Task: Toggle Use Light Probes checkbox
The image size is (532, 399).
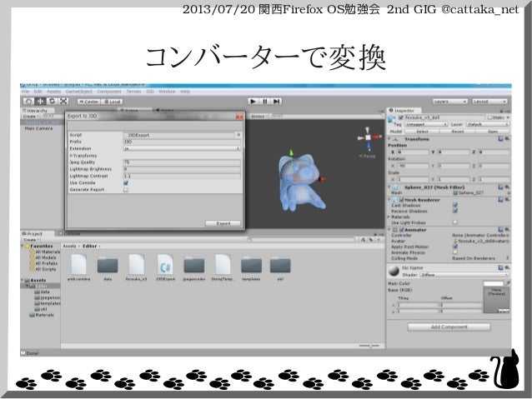Action: [455, 222]
